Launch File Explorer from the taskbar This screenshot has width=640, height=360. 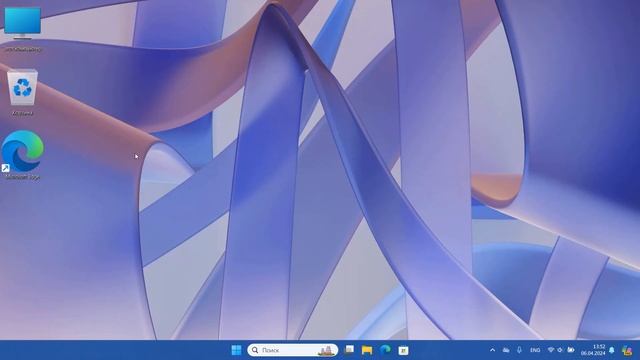click(x=367, y=350)
